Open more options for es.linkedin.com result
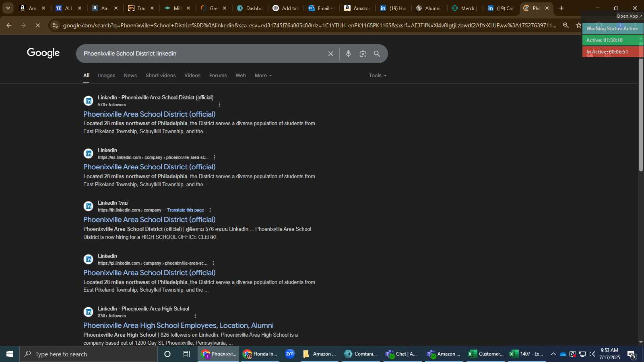This screenshot has width=644, height=362. click(x=215, y=157)
